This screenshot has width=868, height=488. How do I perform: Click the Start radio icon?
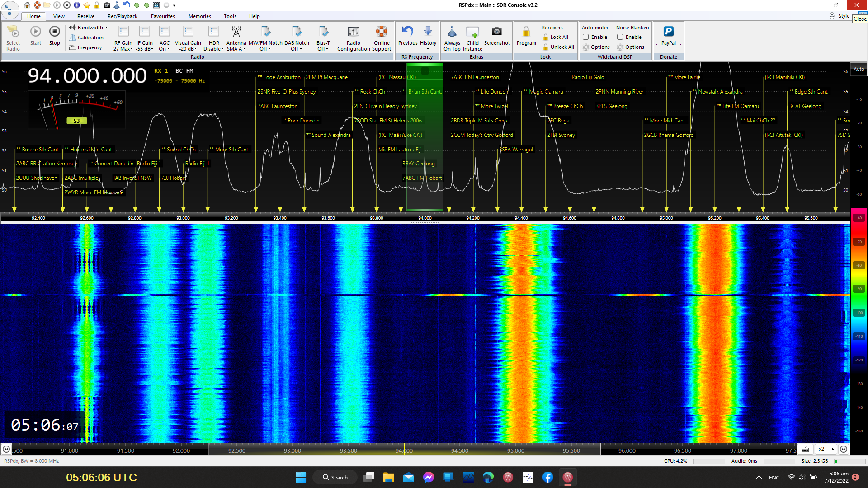[36, 32]
